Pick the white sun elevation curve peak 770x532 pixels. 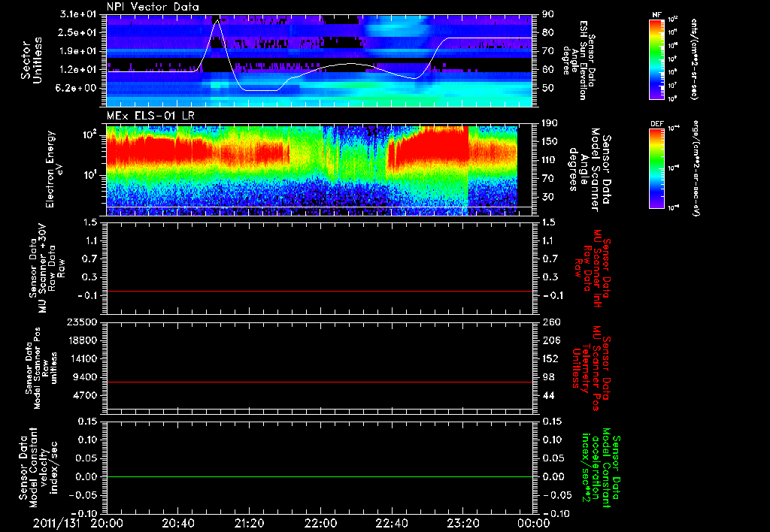pos(217,20)
